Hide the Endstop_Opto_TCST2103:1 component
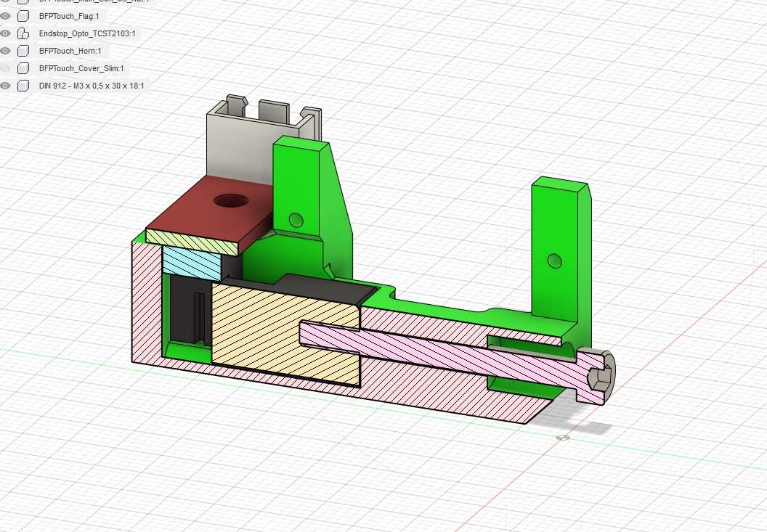The height and width of the screenshot is (532, 767). tap(5, 33)
